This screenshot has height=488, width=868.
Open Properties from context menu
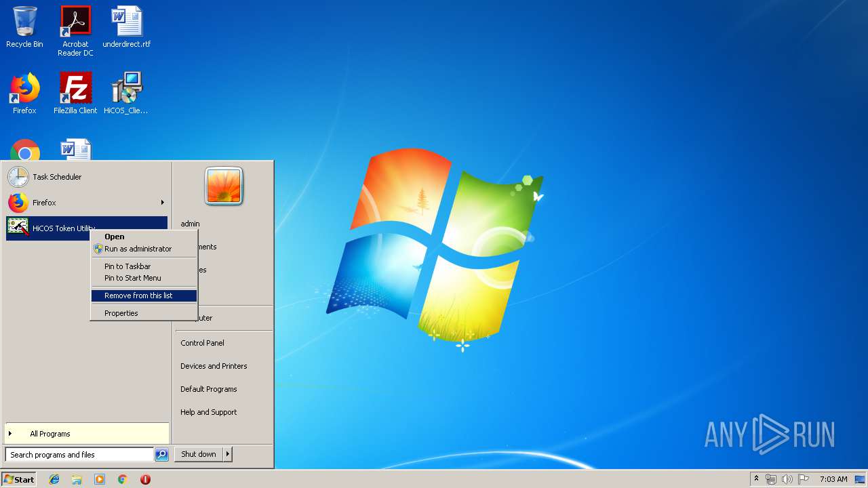click(144, 313)
